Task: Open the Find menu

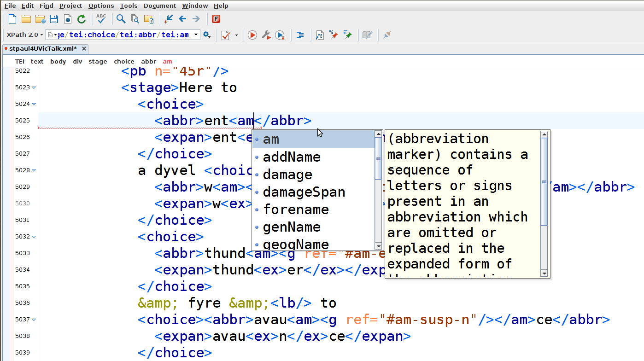Action: tap(47, 6)
